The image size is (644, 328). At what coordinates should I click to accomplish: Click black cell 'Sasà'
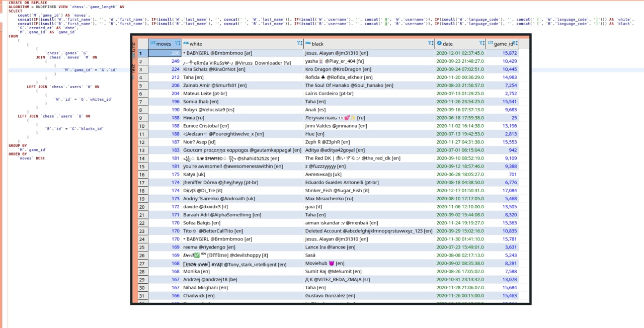click(369, 256)
